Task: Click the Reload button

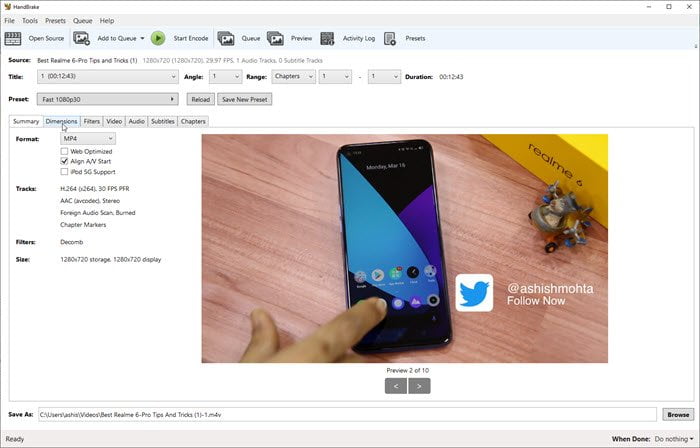Action: click(x=200, y=99)
